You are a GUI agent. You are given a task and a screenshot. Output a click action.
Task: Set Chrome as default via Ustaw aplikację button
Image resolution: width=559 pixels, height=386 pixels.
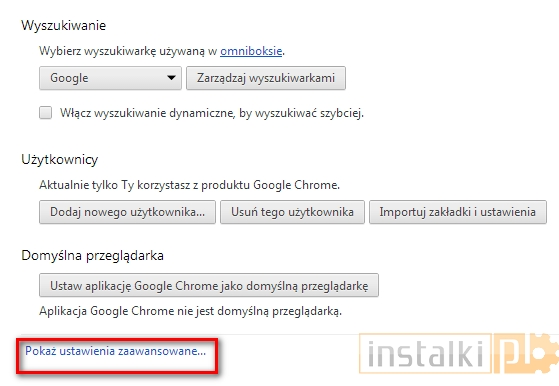pos(209,285)
